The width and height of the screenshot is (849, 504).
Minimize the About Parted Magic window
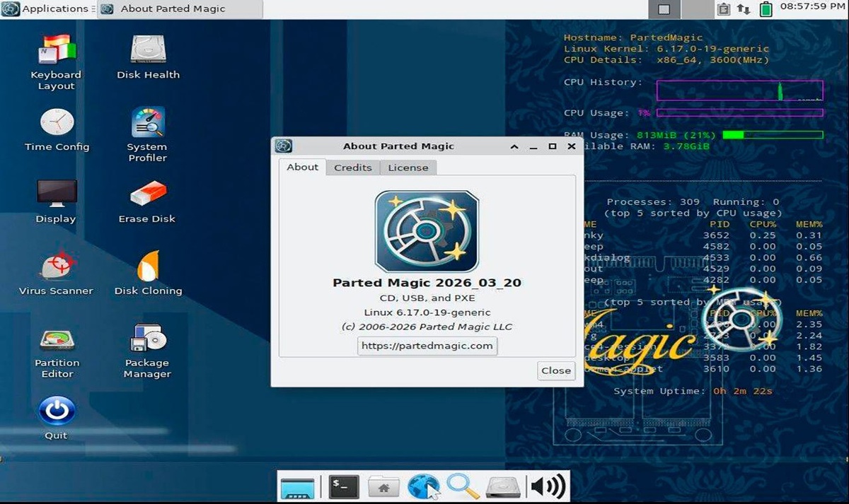point(534,146)
